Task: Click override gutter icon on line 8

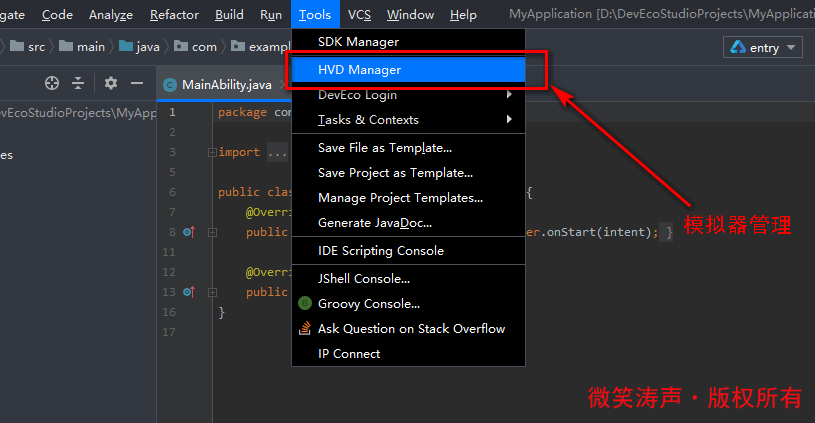Action: click(x=189, y=232)
